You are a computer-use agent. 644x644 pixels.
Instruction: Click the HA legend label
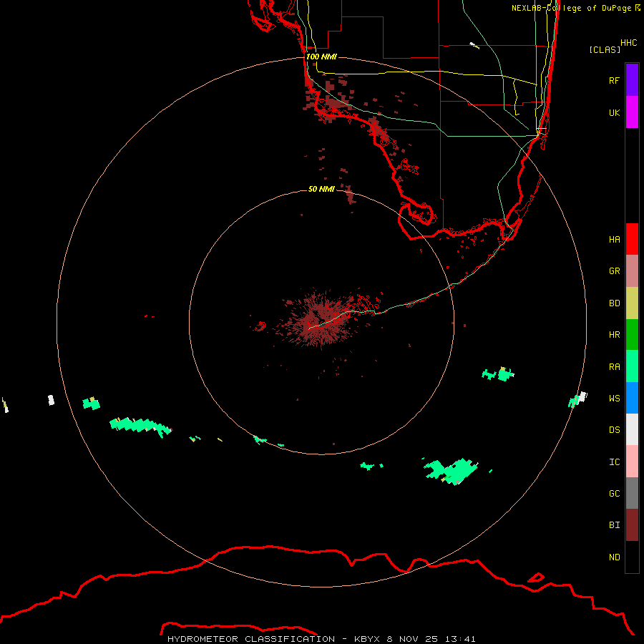coord(614,239)
